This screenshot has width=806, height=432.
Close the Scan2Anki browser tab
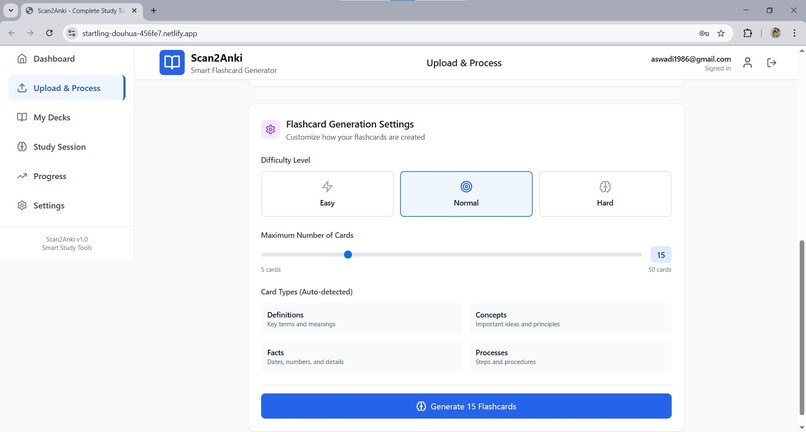135,10
